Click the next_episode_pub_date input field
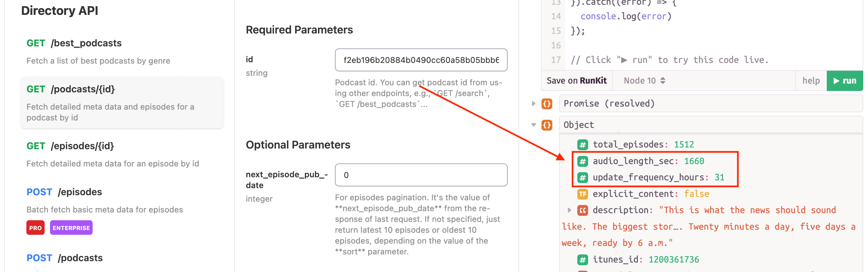 pos(421,175)
